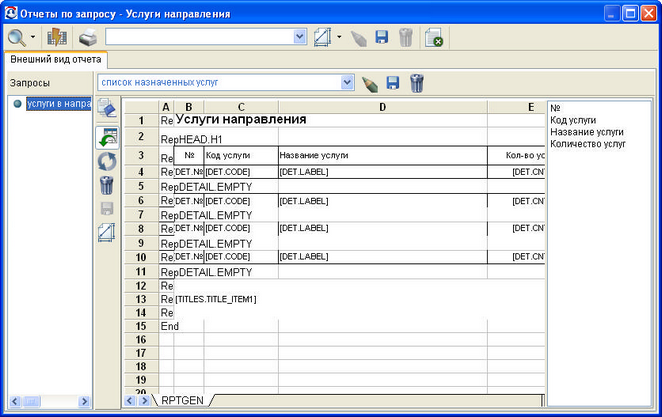Select column C header in the spreadsheet
This screenshot has width=662, height=417.
click(241, 107)
